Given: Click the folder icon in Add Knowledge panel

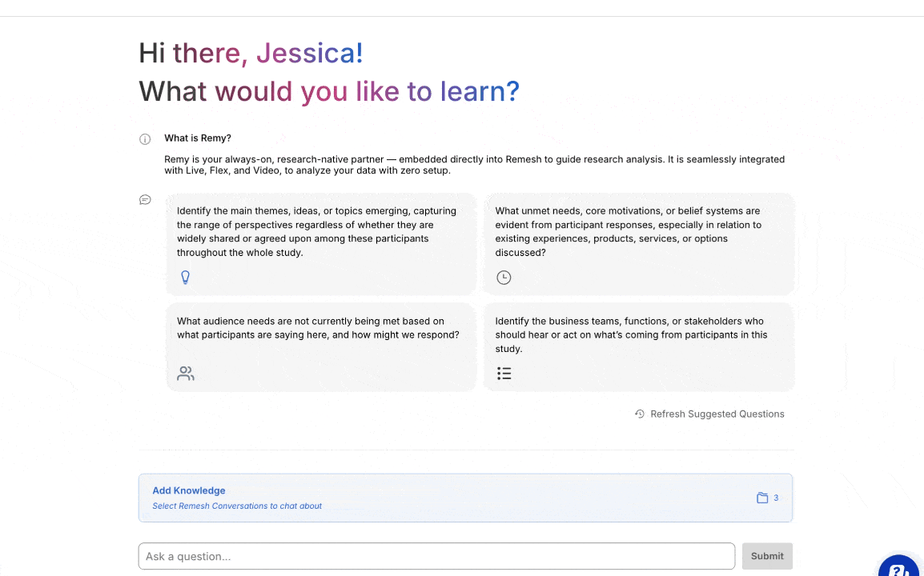Looking at the screenshot, I should [762, 498].
